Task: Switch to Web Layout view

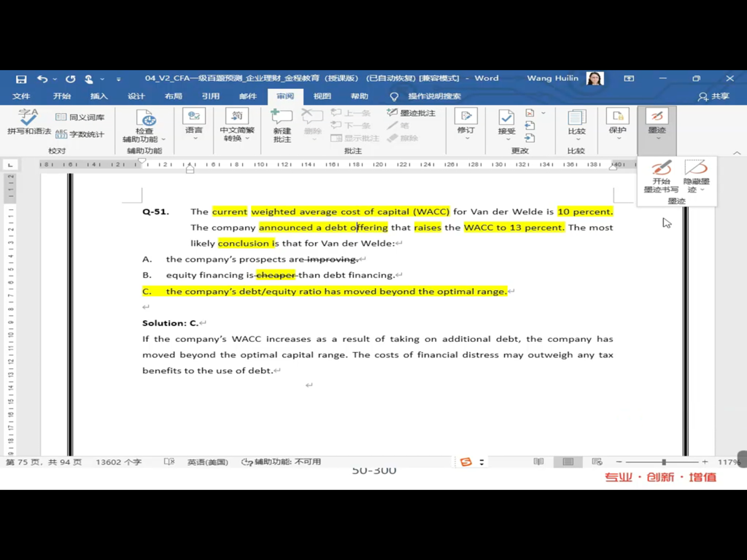Action: point(597,462)
